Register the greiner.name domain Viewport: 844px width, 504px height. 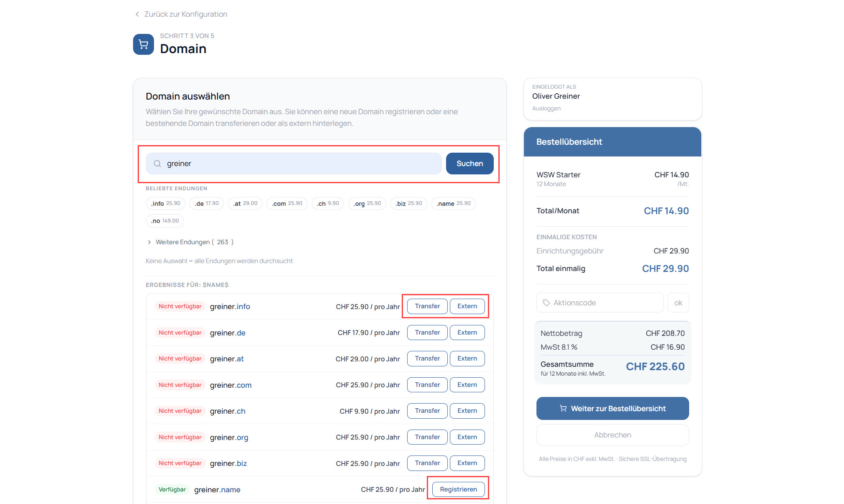click(x=458, y=489)
